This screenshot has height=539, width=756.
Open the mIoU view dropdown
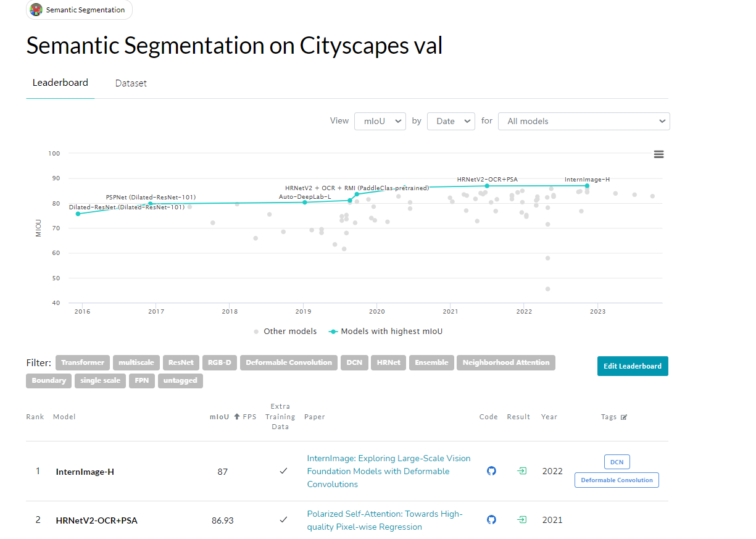click(x=380, y=121)
